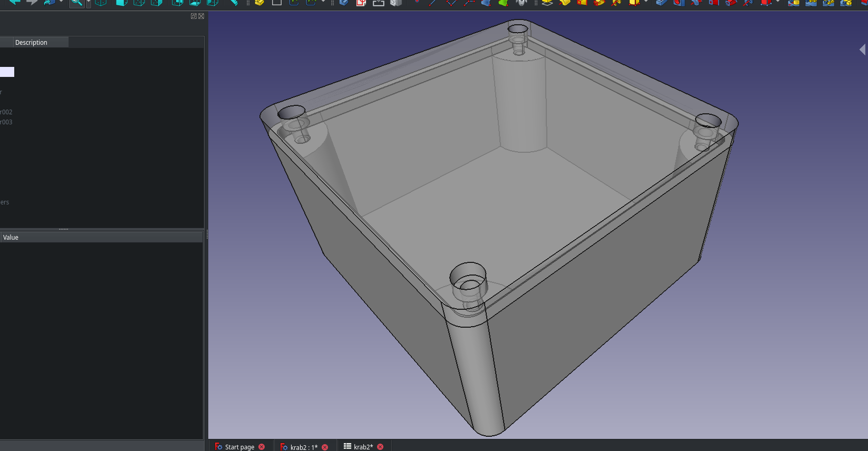Screen dimensions: 868x451
Task: Open the krab2* spreadsheet tab
Action: (362, 447)
